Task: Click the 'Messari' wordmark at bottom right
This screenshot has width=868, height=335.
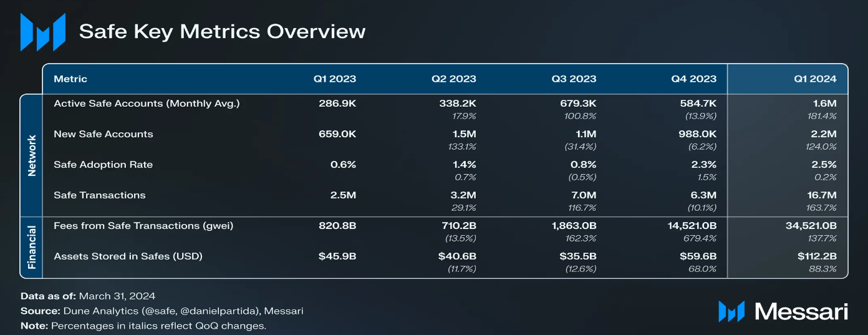Action: point(801,311)
